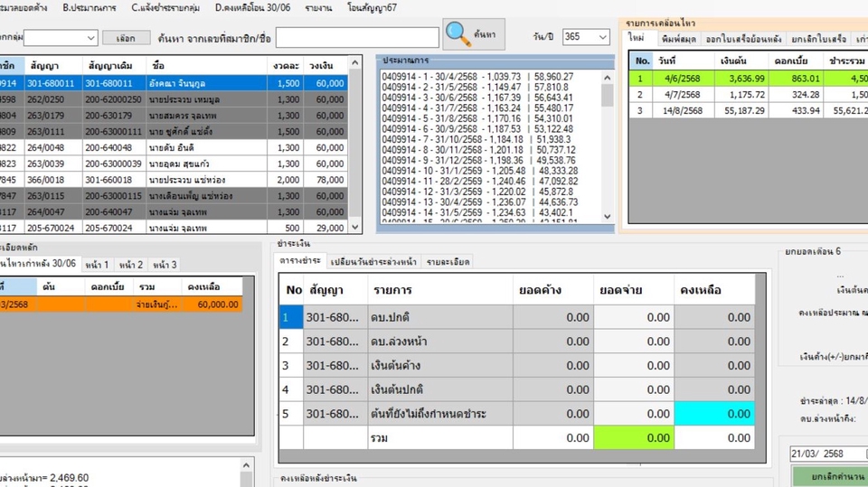Open the โอนสัญญา67 menu

(x=373, y=7)
